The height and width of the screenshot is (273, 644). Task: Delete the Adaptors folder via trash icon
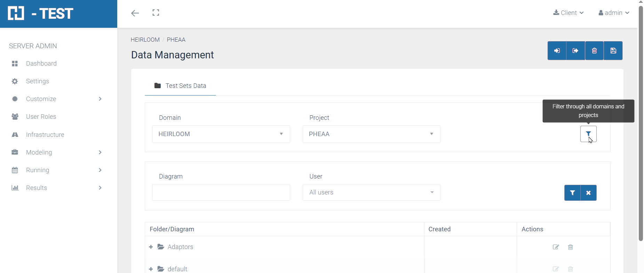[x=571, y=247]
